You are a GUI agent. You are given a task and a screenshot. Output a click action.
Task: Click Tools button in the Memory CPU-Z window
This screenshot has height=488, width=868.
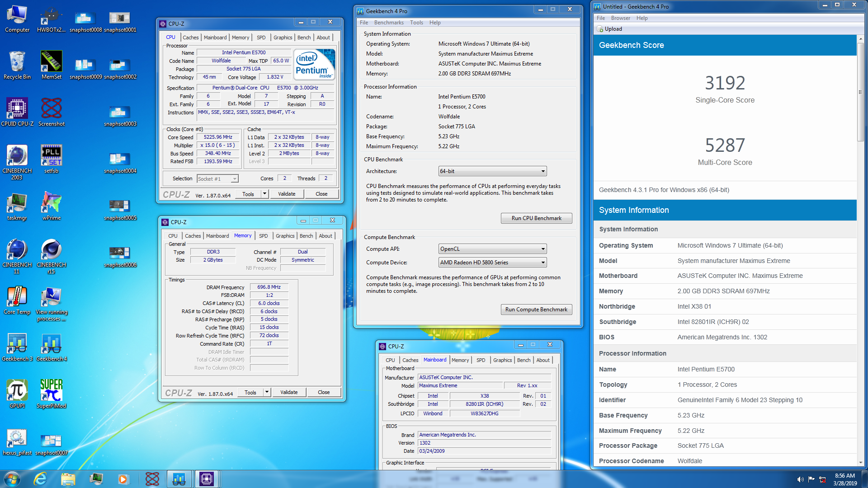point(250,392)
